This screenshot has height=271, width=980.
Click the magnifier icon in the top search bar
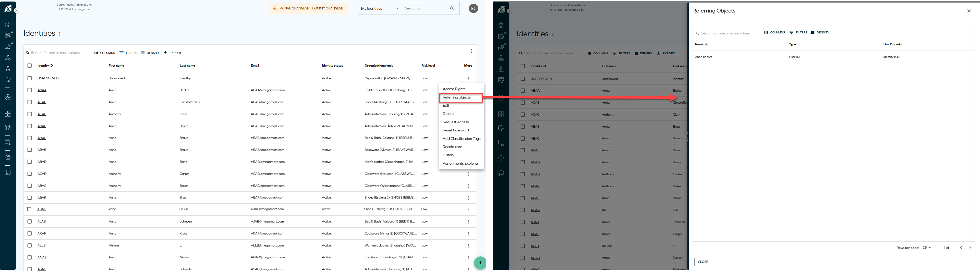point(452,8)
